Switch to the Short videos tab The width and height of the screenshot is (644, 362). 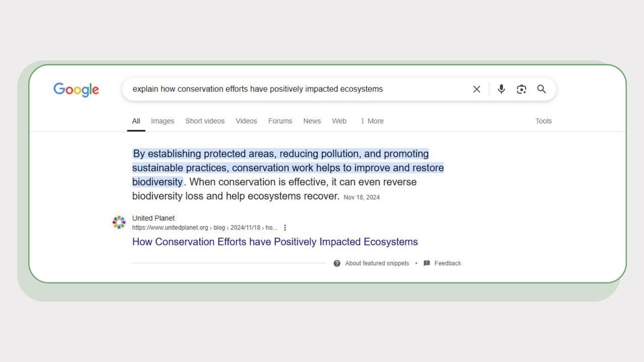click(205, 121)
